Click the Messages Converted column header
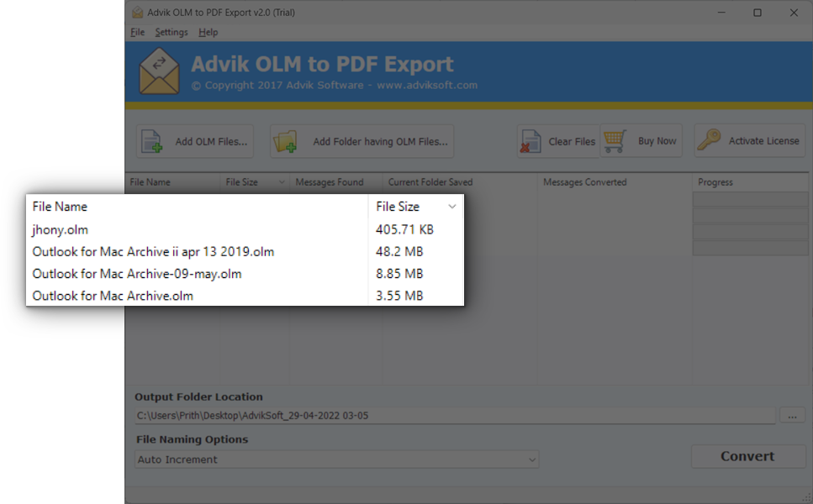 pos(585,181)
